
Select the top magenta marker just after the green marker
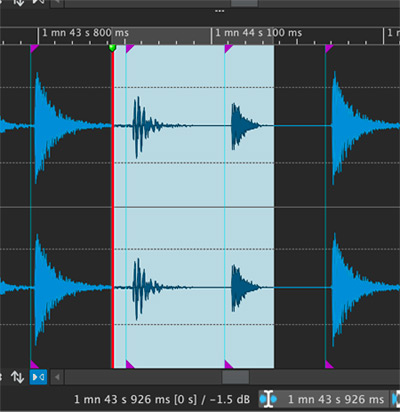[129, 49]
